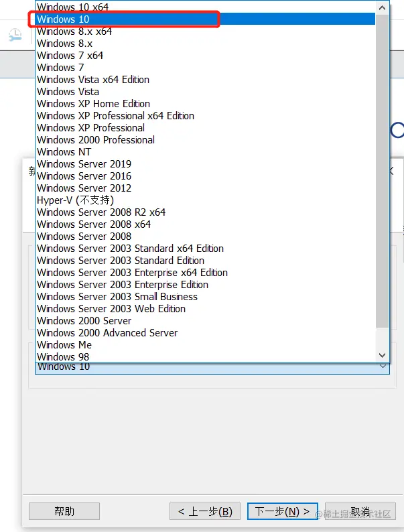Choose Windows Server 2003 Web Edition
The height and width of the screenshot is (532, 404).
(x=205, y=308)
